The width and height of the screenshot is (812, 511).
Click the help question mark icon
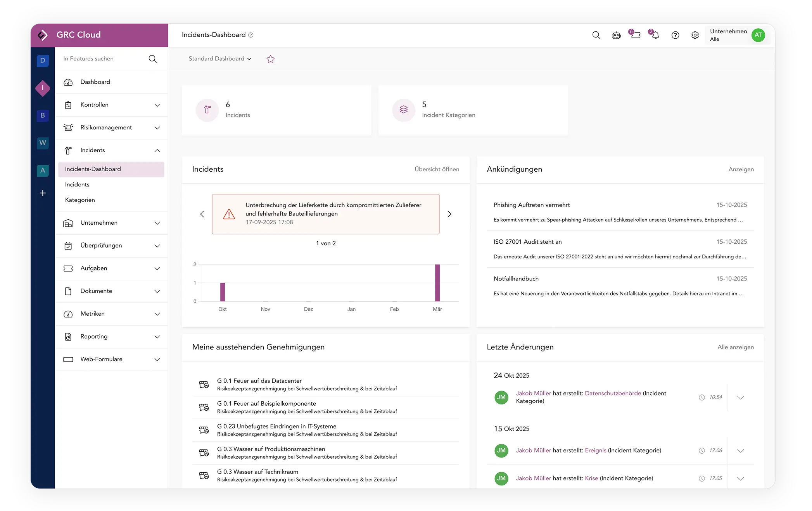click(x=676, y=35)
